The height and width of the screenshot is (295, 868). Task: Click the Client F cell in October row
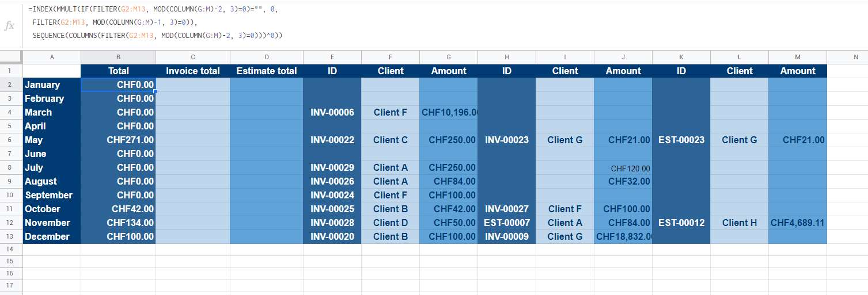(x=565, y=209)
